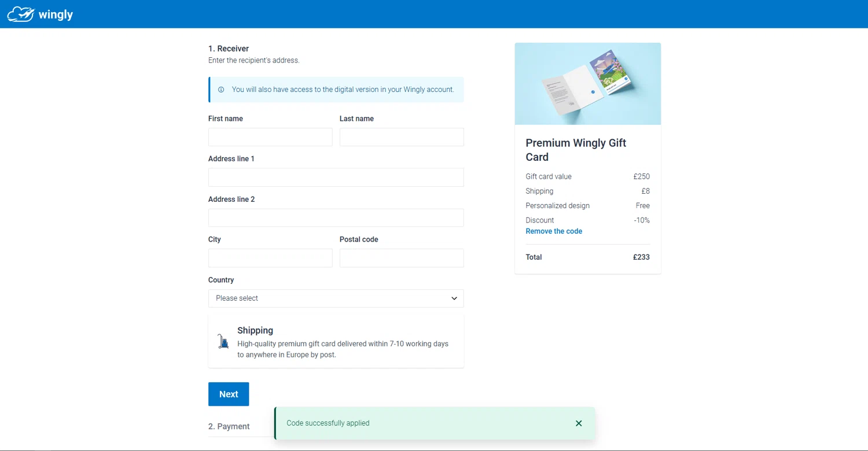Click 'Enter the recipient's address.' text
The height and width of the screenshot is (451, 868).
[254, 60]
